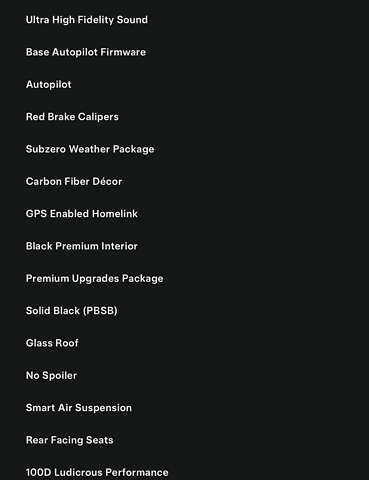Select Base Autopilot Firmware entry
The image size is (369, 480).
point(86,52)
